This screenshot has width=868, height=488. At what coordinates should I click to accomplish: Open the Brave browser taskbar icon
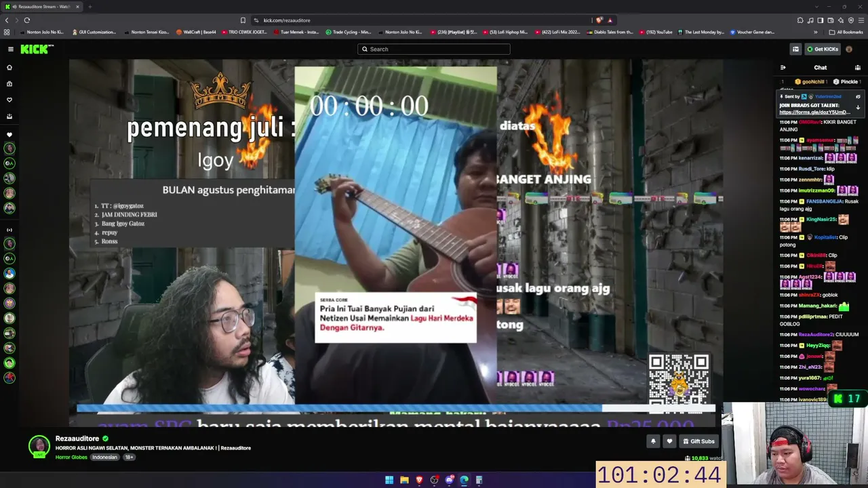click(419, 480)
